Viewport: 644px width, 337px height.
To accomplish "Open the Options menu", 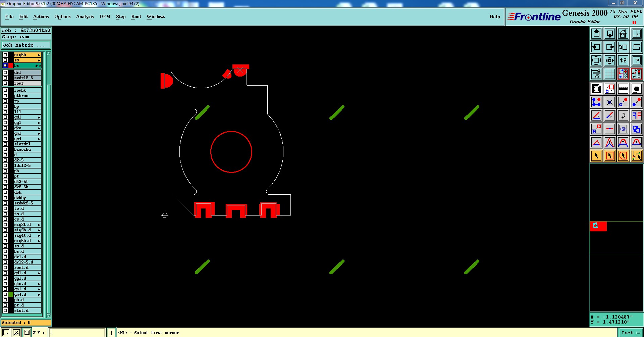I will click(x=62, y=16).
